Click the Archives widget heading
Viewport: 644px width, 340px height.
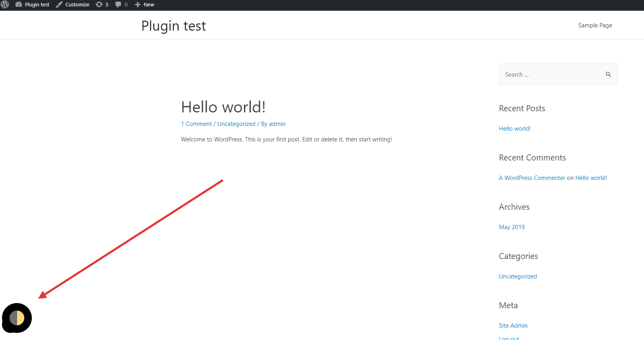(x=514, y=207)
